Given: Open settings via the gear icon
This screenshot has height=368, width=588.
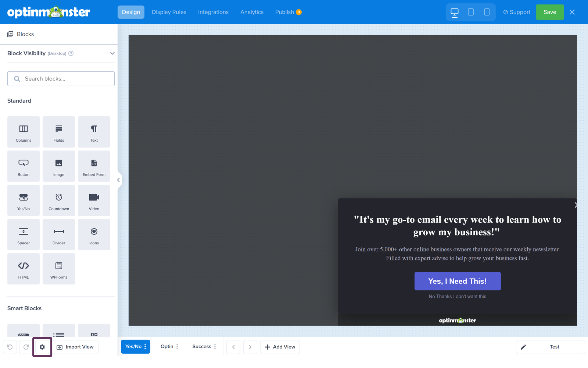Looking at the screenshot, I should pos(42,347).
